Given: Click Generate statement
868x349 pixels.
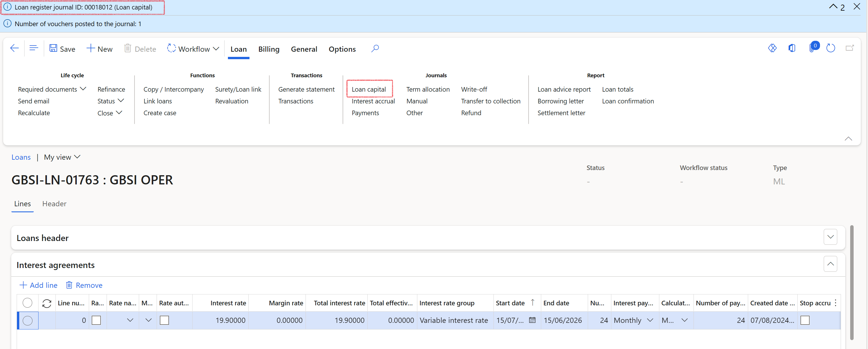Looking at the screenshot, I should 306,89.
